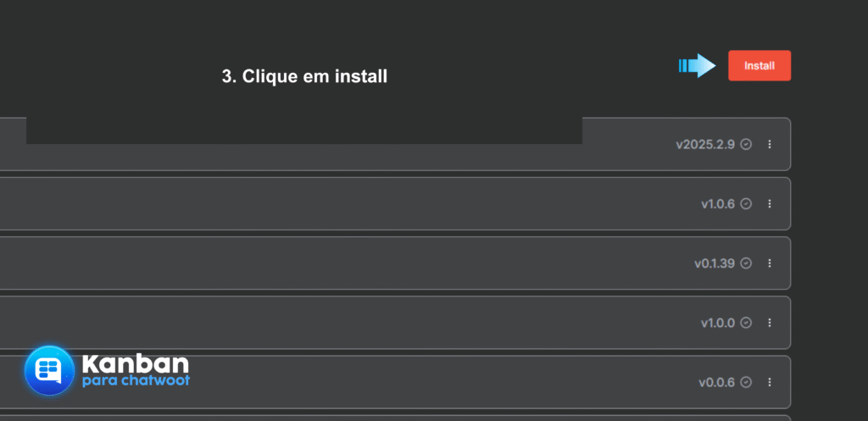
Task: Click the v0.0.6 version label
Action: [x=717, y=382]
